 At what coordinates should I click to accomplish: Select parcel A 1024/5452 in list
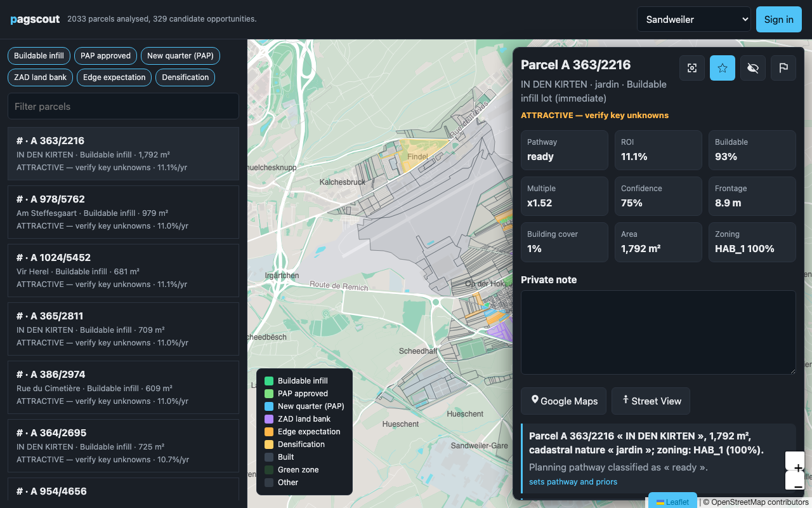(123, 271)
